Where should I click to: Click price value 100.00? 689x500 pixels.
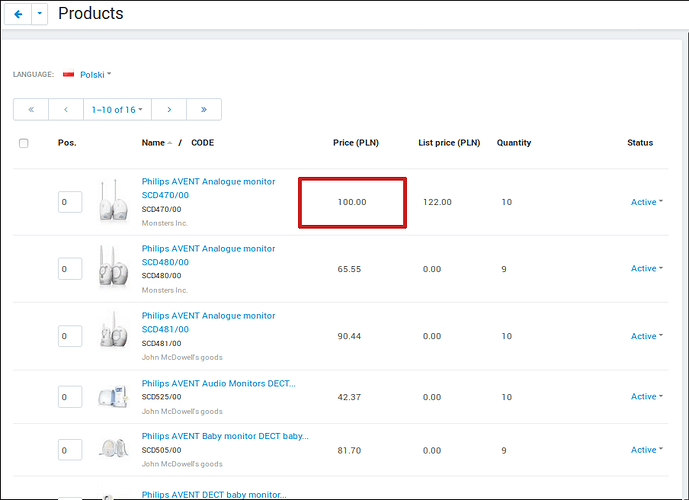click(x=352, y=202)
